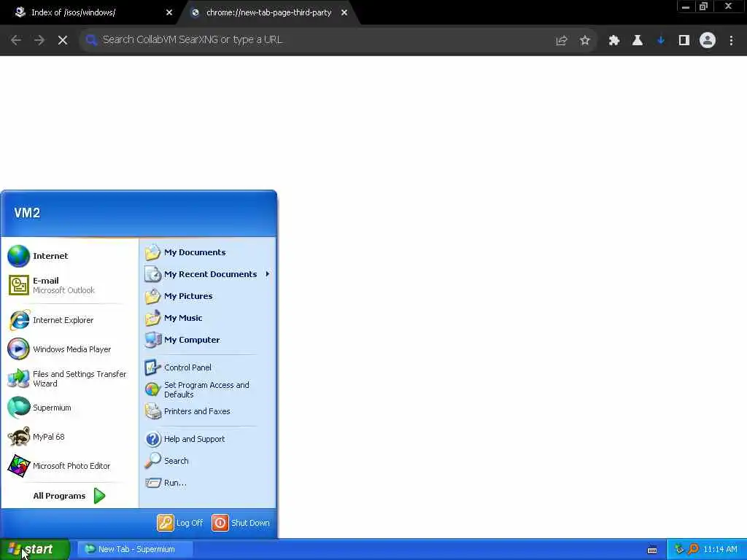
Task: Open Printers and Faxes
Action: (x=208, y=411)
